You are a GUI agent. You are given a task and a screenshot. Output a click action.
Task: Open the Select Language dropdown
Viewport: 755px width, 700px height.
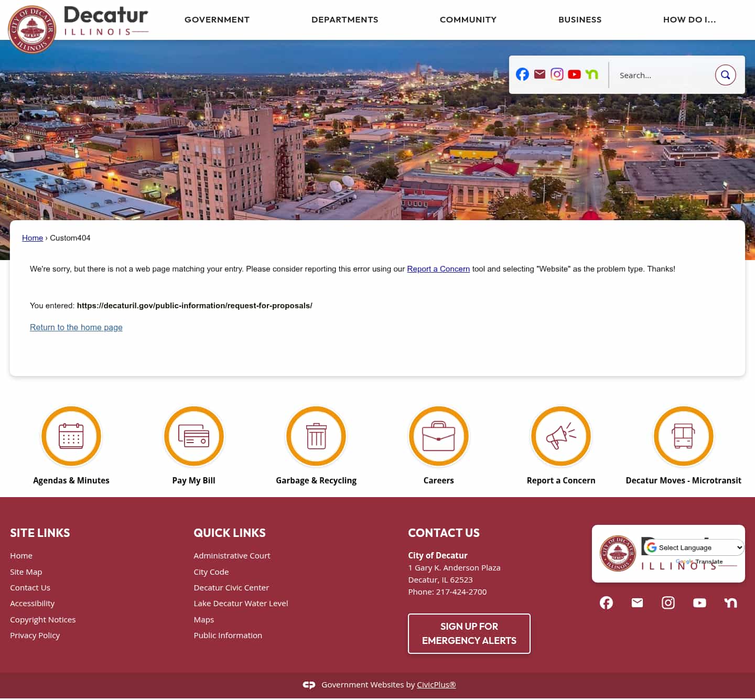tap(694, 547)
